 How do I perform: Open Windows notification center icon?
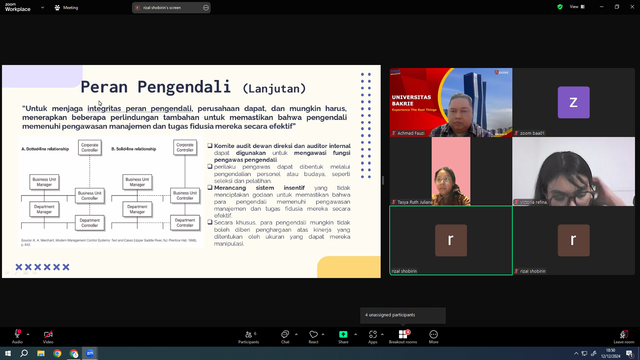click(x=629, y=353)
